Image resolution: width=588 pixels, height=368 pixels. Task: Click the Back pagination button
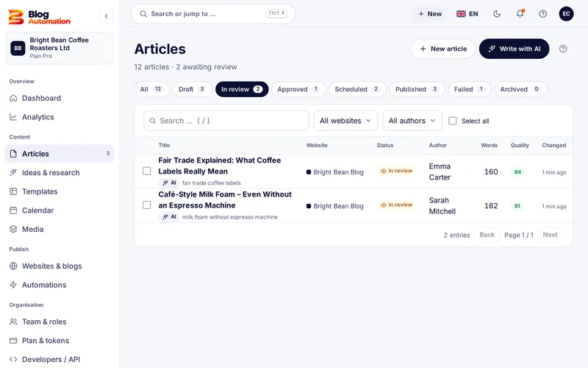coord(487,235)
